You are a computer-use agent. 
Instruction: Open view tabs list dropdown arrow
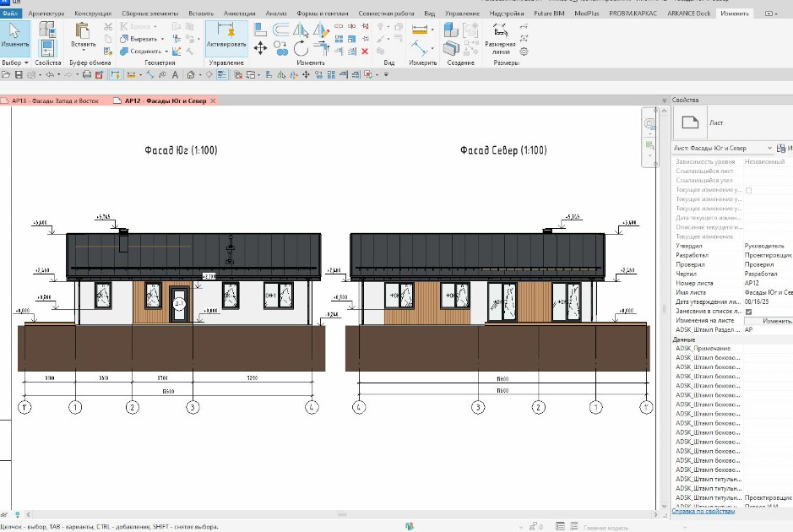(664, 100)
